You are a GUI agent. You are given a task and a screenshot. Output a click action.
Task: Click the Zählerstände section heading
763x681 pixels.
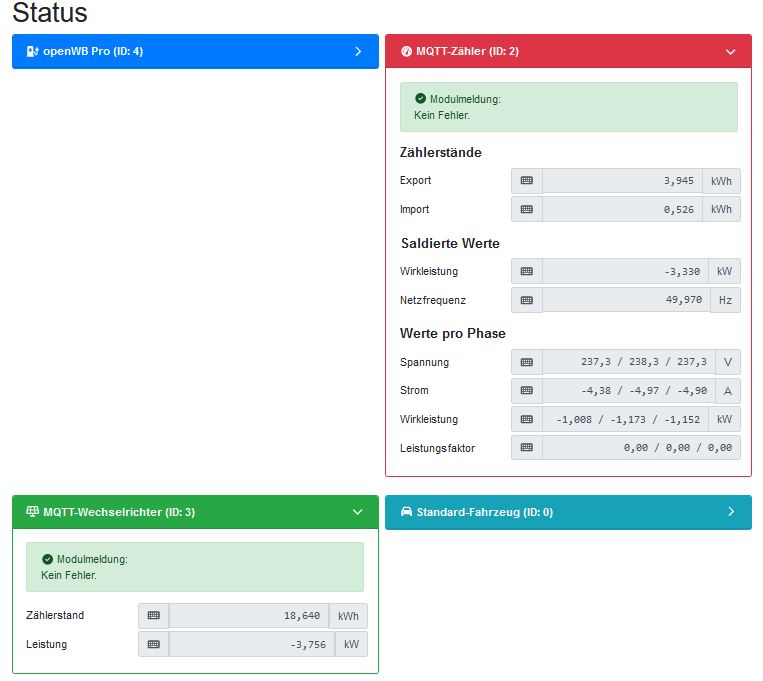pos(441,152)
